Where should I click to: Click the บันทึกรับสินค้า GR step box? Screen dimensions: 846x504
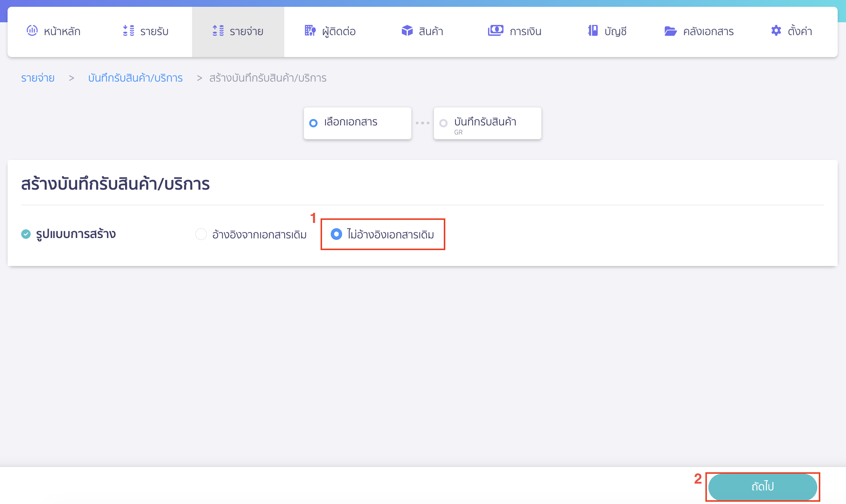pyautogui.click(x=487, y=123)
